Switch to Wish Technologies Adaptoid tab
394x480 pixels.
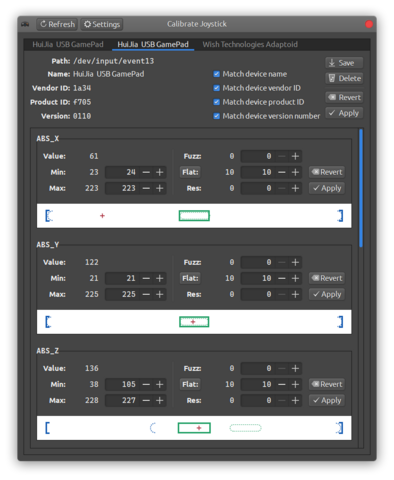[250, 44]
